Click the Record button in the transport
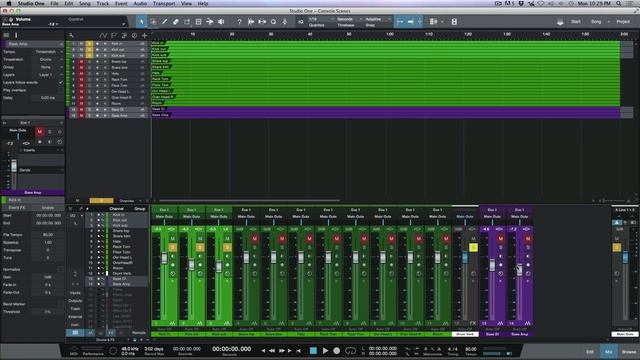This screenshot has width=640, height=360. pyautogui.click(x=336, y=351)
